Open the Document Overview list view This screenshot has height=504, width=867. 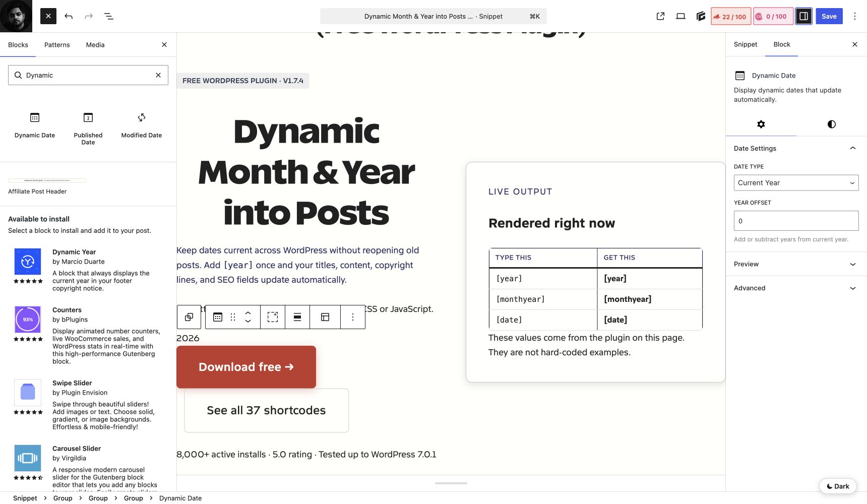(109, 16)
